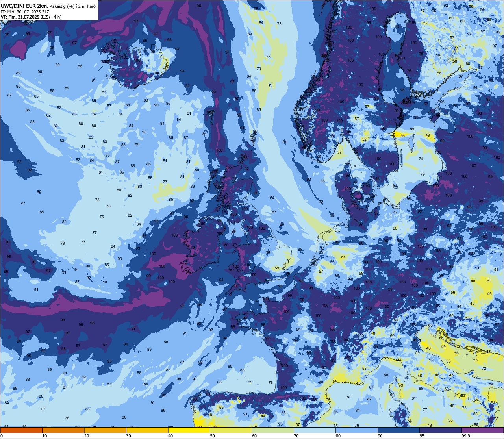The width and height of the screenshot is (504, 439).
Task: Click the legend tick label "20"
Action: [87, 436]
